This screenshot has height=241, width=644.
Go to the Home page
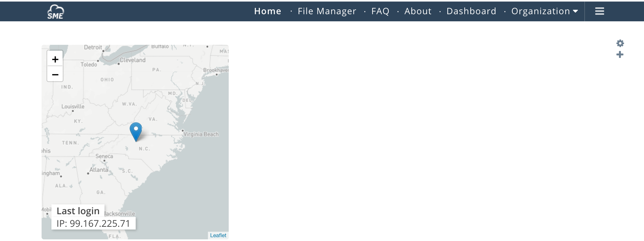point(268,11)
